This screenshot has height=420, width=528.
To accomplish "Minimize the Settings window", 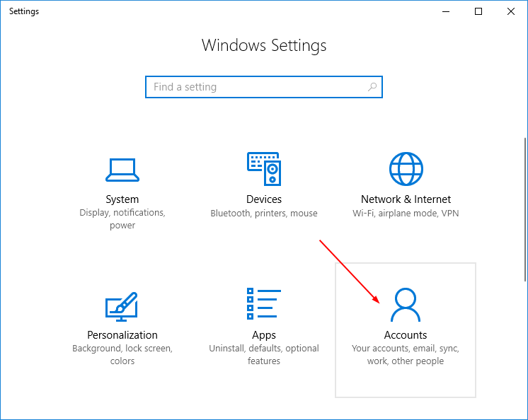I will click(447, 11).
